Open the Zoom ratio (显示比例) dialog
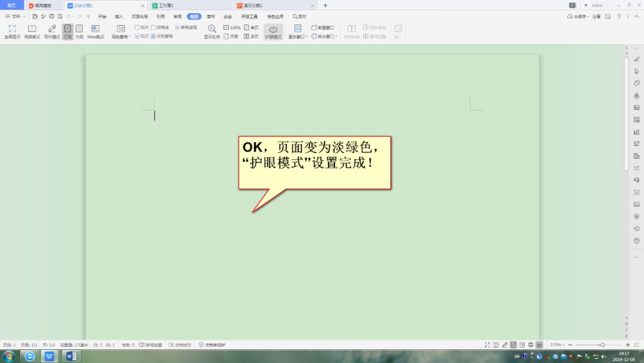The image size is (644, 363). (x=212, y=32)
